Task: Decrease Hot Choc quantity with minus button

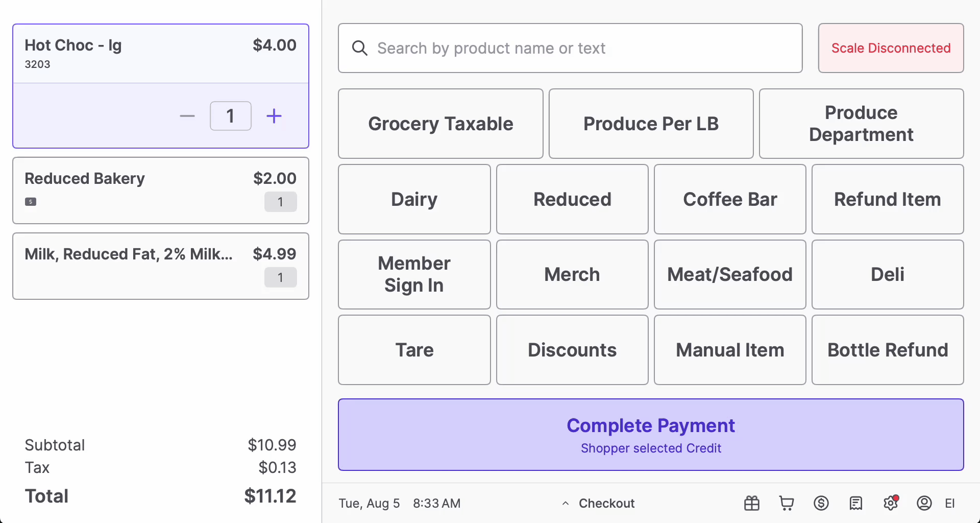Action: coord(187,116)
